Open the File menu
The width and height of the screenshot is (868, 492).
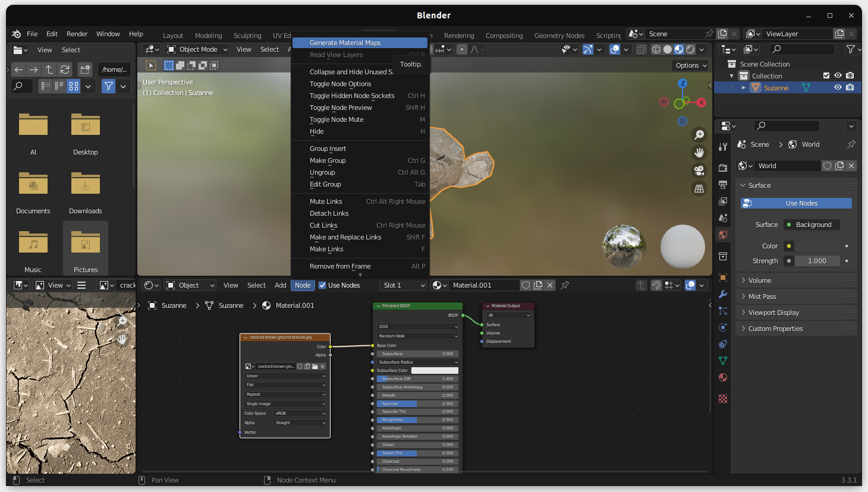(32, 34)
